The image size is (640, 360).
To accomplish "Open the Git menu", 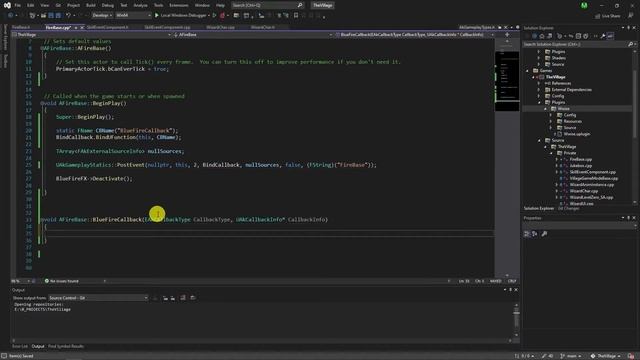I will click(x=58, y=5).
